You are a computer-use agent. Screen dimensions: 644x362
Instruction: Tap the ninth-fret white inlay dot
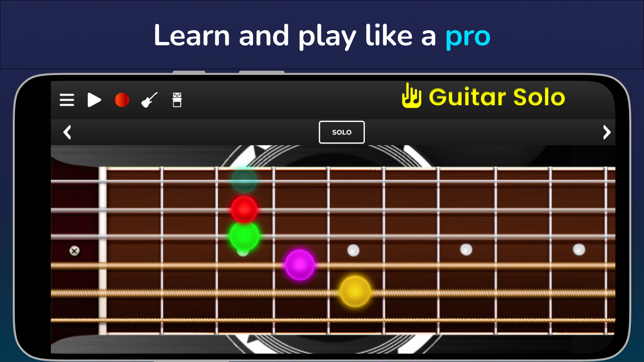point(579,250)
